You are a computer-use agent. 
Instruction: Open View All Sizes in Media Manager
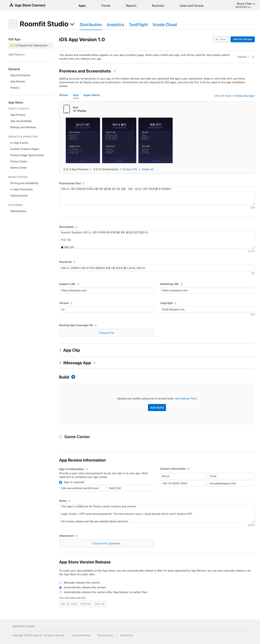click(x=234, y=96)
